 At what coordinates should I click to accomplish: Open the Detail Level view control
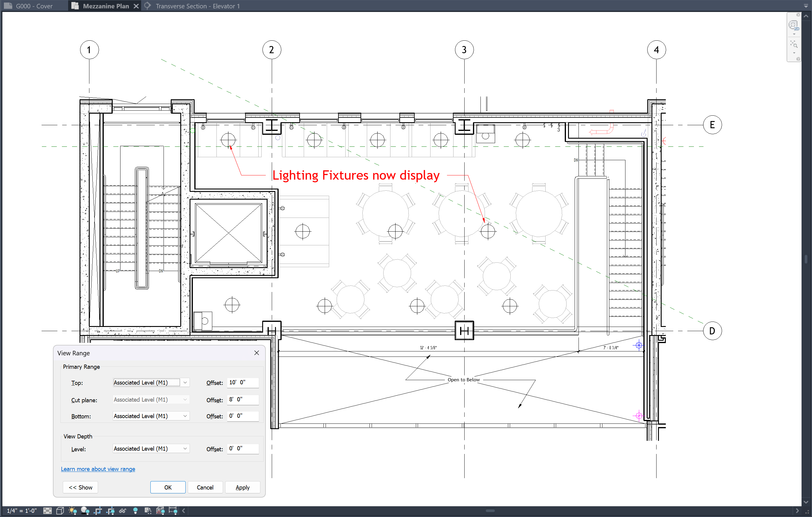coord(47,511)
